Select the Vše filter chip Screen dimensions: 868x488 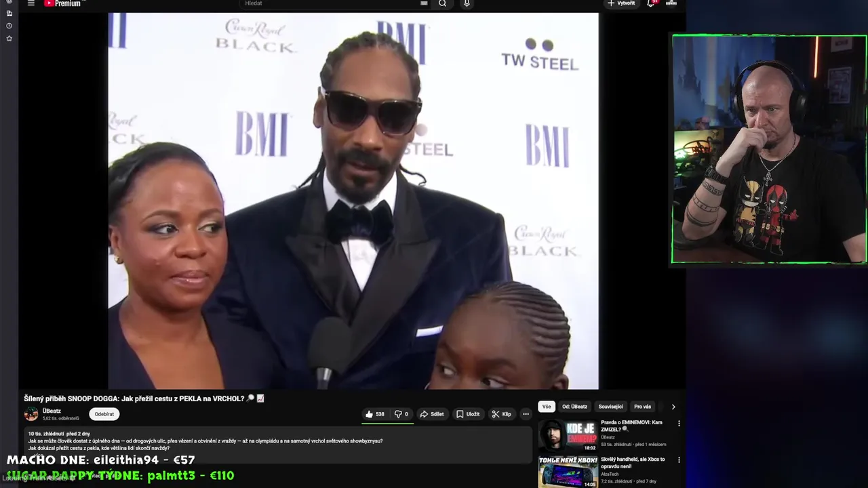tap(547, 407)
